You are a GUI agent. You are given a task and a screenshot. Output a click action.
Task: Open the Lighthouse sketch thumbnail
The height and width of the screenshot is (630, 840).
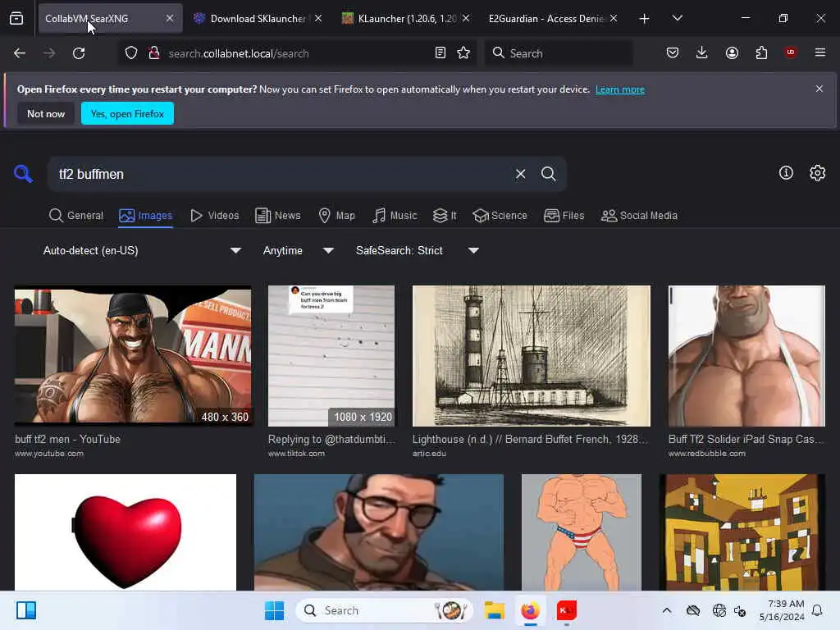[x=532, y=356]
